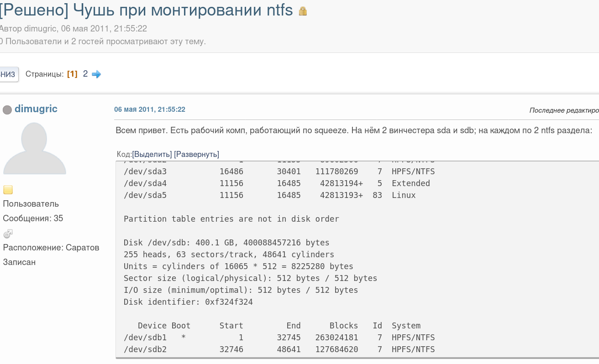
Task: Click the '255 heads, 63 sectors/track' line
Action: [x=229, y=255]
